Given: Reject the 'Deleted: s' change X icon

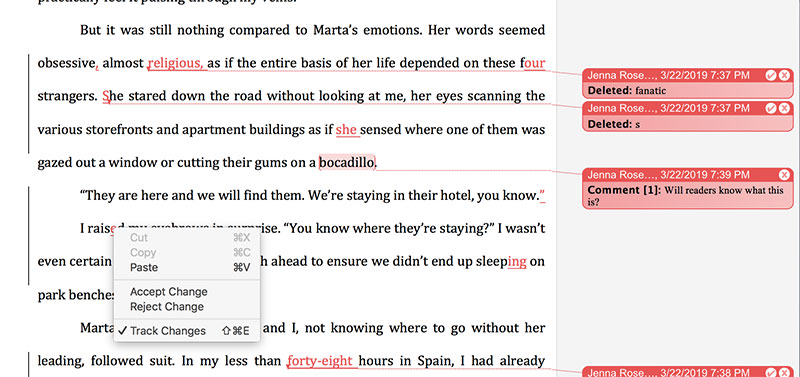Looking at the screenshot, I should [784, 108].
